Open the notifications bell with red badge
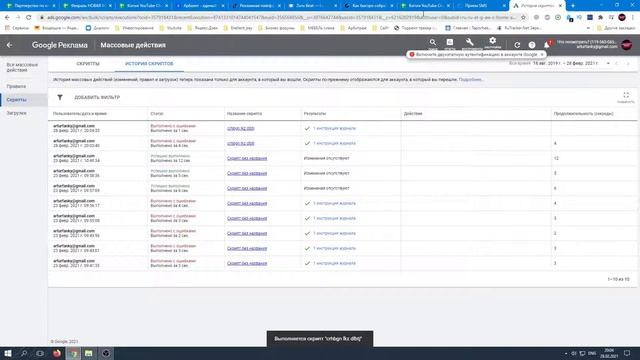The width and height of the screenshot is (640, 360). tap(547, 44)
